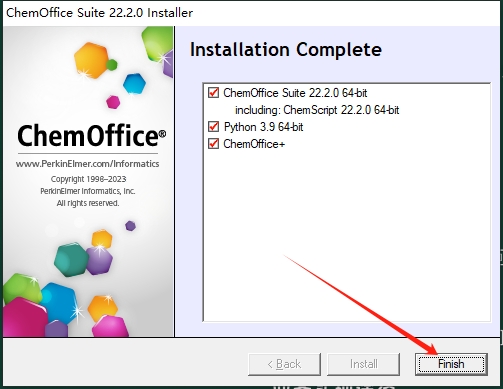Click the tiny purple hexagon below All rights reserved
The width and height of the screenshot is (503, 389).
[x=130, y=226]
